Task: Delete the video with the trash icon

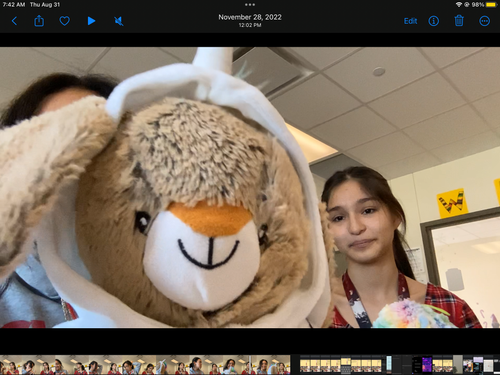Action: pyautogui.click(x=459, y=21)
